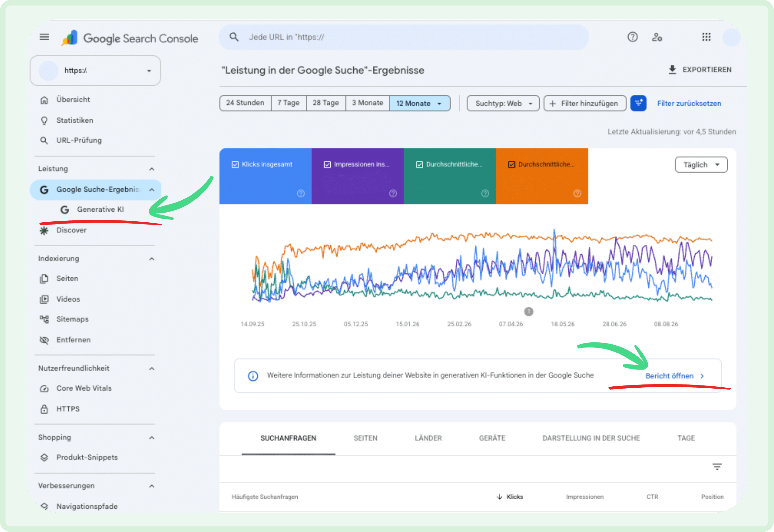Image resolution: width=774 pixels, height=532 pixels.
Task: Open the table filter rows icon
Action: [717, 467]
